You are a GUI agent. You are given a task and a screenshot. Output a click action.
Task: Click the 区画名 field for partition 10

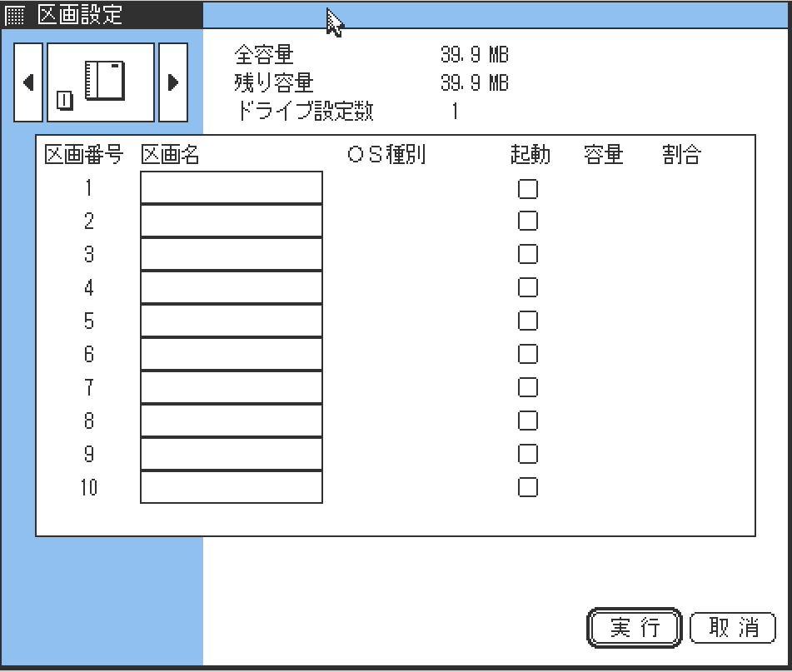[x=232, y=487]
